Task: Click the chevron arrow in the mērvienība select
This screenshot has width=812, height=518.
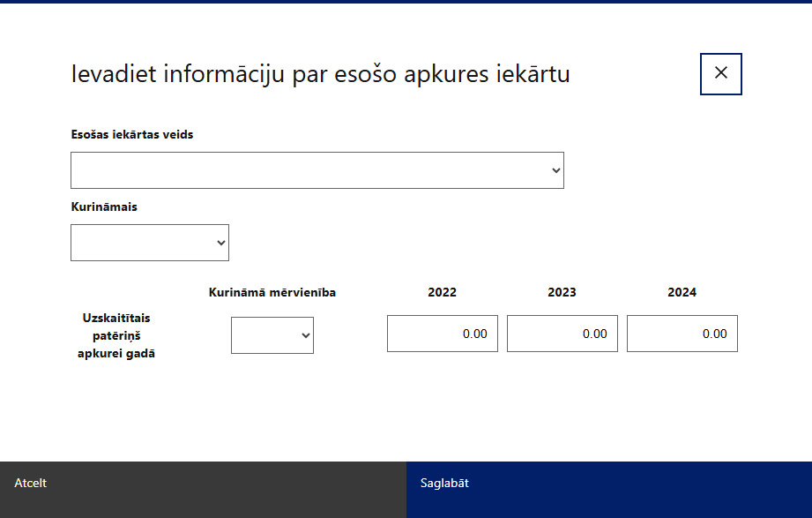Action: [306, 335]
